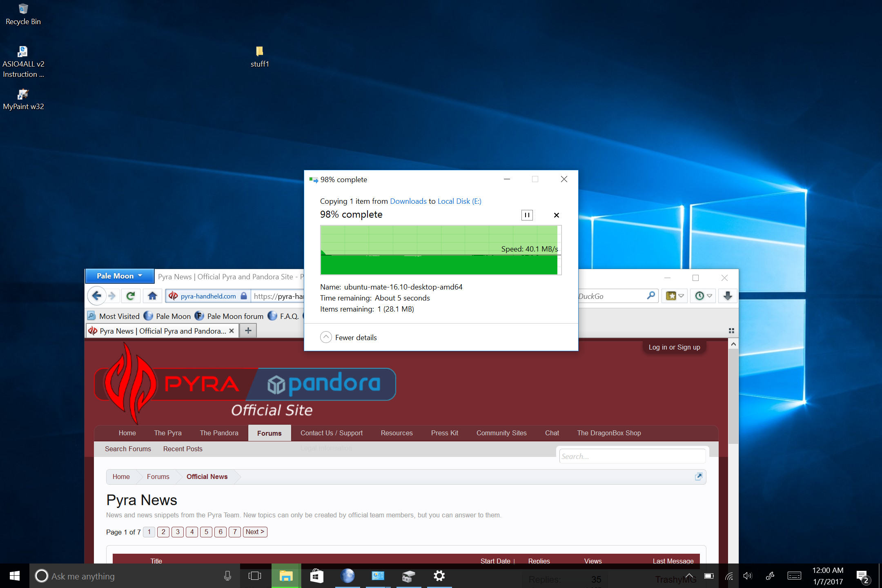882x588 pixels.
Task: Expand the bookmarks star dropdown
Action: coord(681,296)
